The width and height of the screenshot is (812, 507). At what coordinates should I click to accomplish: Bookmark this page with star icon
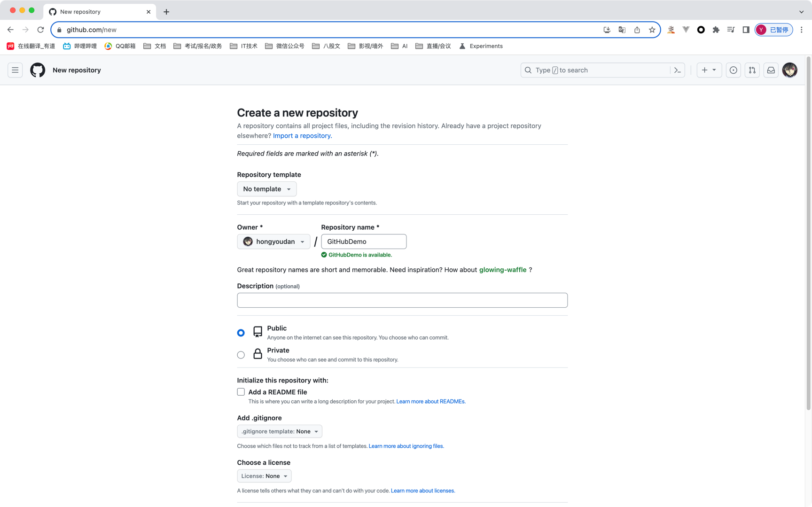tap(652, 30)
